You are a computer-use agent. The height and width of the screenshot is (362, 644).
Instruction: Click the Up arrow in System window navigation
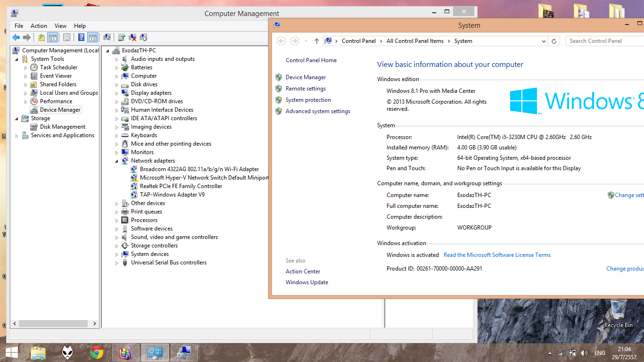(x=317, y=41)
